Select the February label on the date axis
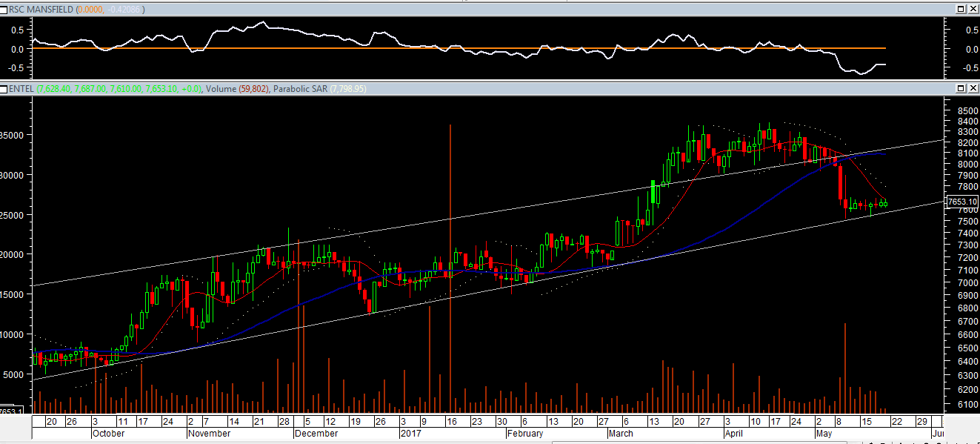 526,434
